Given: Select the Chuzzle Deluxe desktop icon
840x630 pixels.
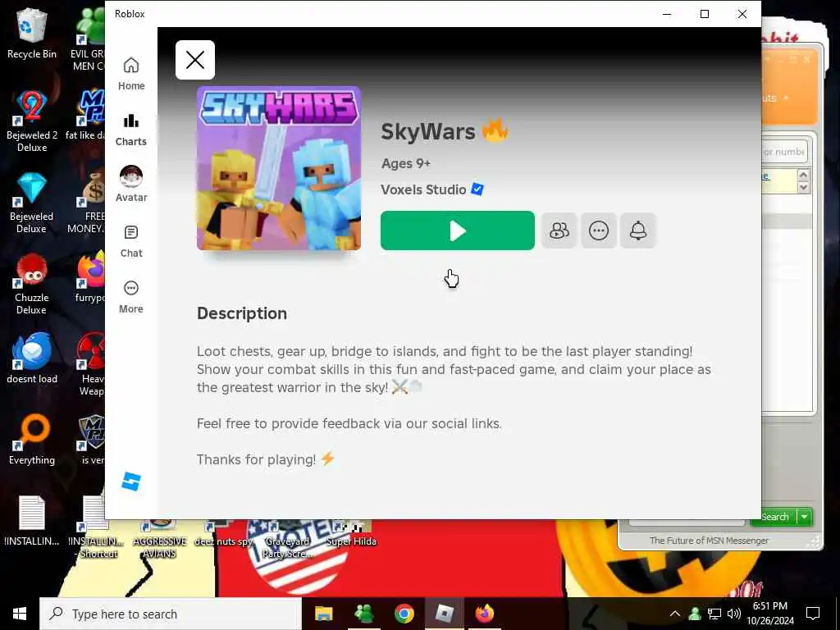Looking at the screenshot, I should 32,284.
